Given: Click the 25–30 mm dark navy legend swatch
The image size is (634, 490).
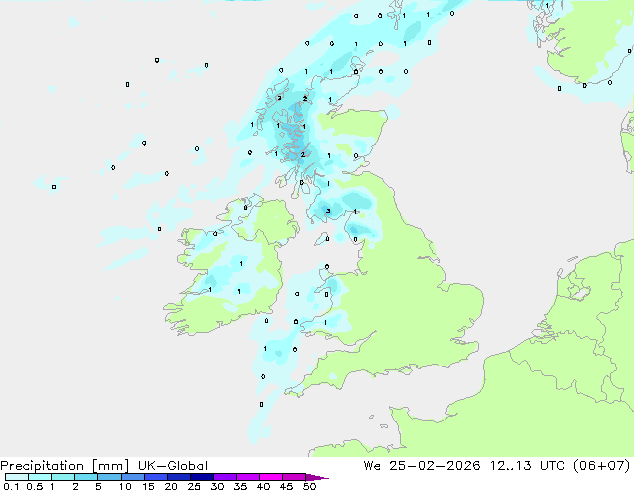Looking at the screenshot, I should click(x=202, y=477).
